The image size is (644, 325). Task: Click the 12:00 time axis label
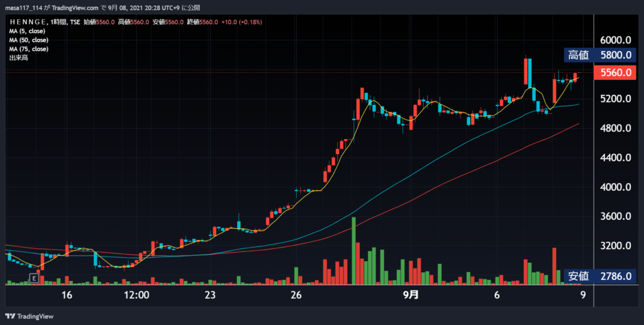pos(136,295)
